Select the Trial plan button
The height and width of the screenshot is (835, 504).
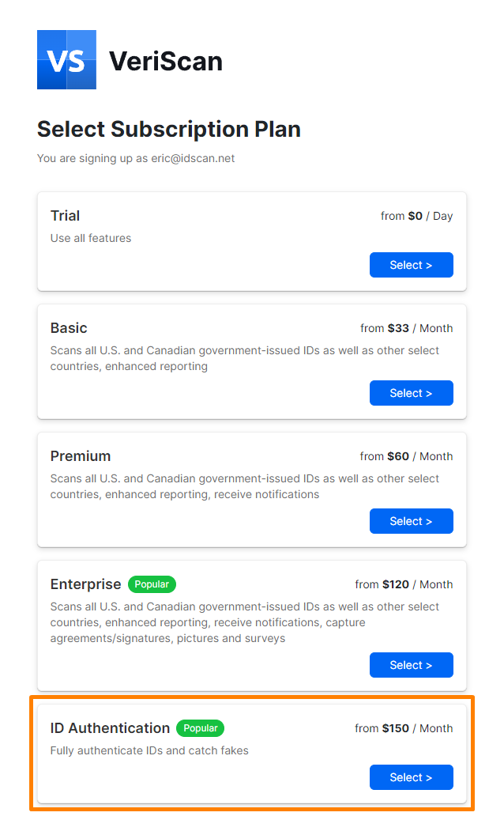[x=411, y=265]
